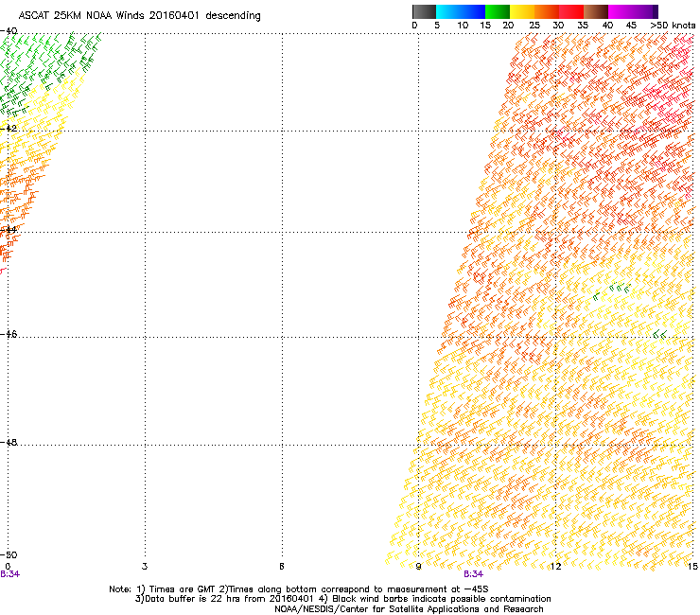
Task: Click the "-42" latitude axis label
Action: point(9,128)
